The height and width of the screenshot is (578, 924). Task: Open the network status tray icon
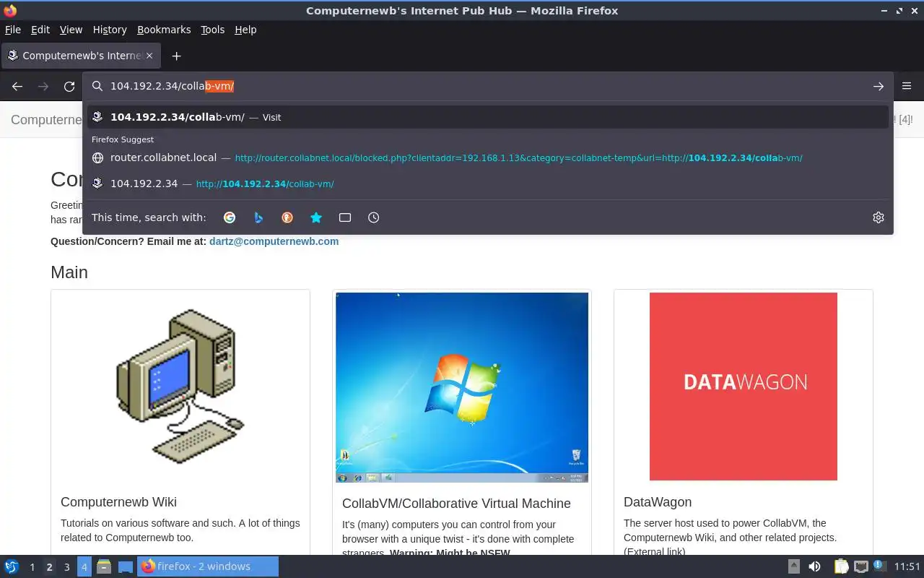[x=860, y=566]
